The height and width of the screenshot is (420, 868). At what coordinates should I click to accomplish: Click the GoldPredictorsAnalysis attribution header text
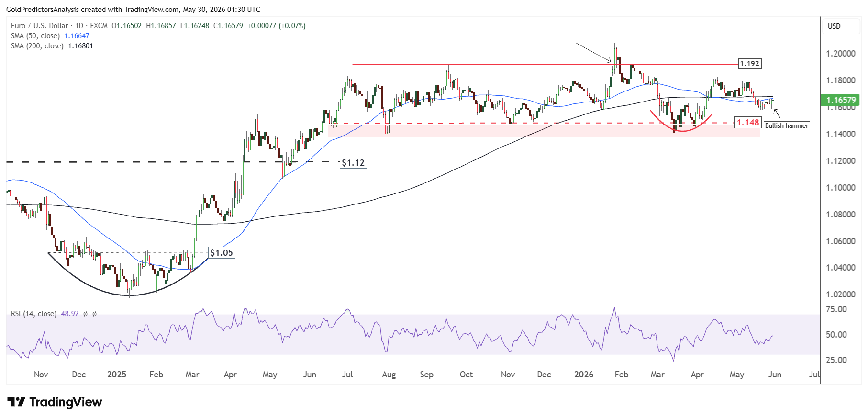[x=133, y=9]
